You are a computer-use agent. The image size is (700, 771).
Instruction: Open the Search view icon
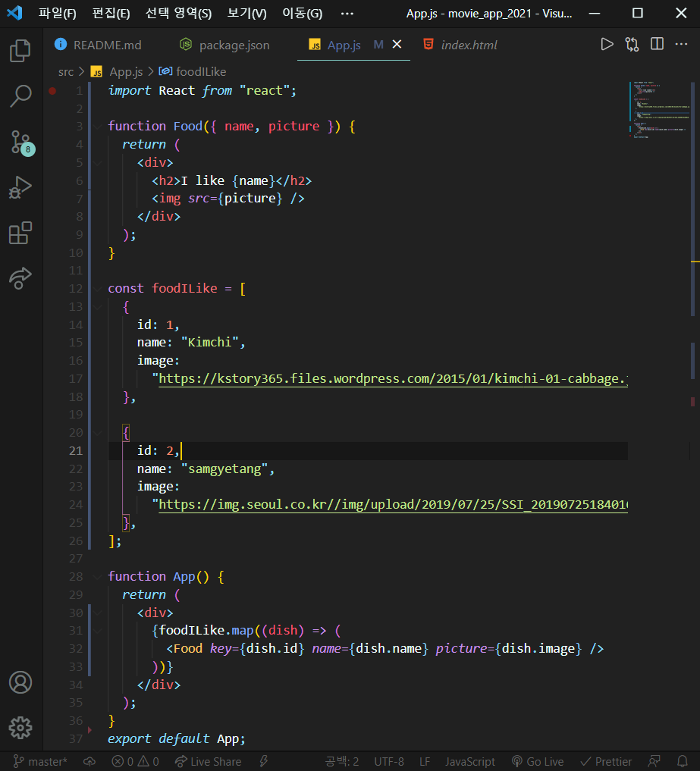tap(20, 96)
